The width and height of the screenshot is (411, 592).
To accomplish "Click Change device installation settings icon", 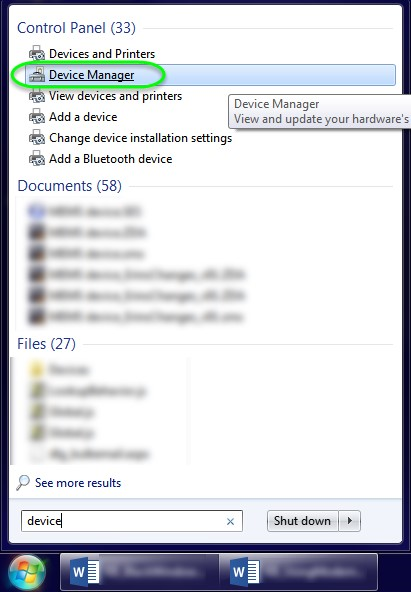I will 37,138.
